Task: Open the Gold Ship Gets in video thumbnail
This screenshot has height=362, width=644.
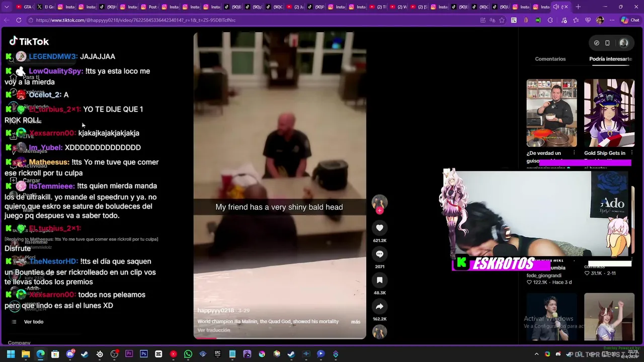Action: (609, 113)
